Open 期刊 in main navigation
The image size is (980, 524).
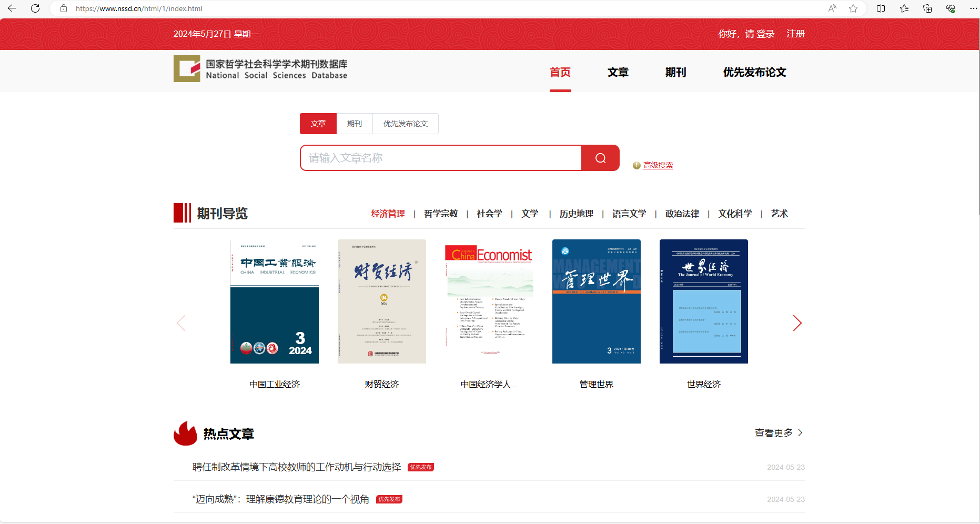click(676, 72)
